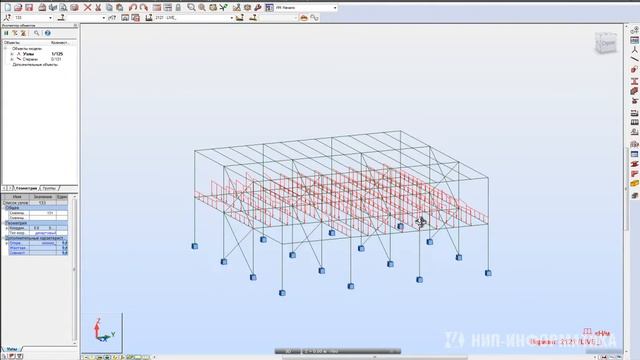The width and height of the screenshot is (640, 360).
Task: Select Дополнительные объекты tree item
Action: pyautogui.click(x=35, y=64)
